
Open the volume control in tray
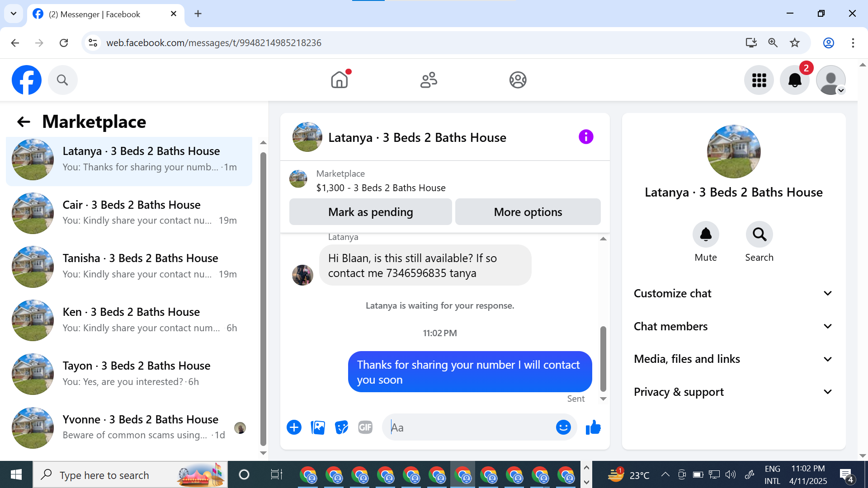(x=730, y=474)
